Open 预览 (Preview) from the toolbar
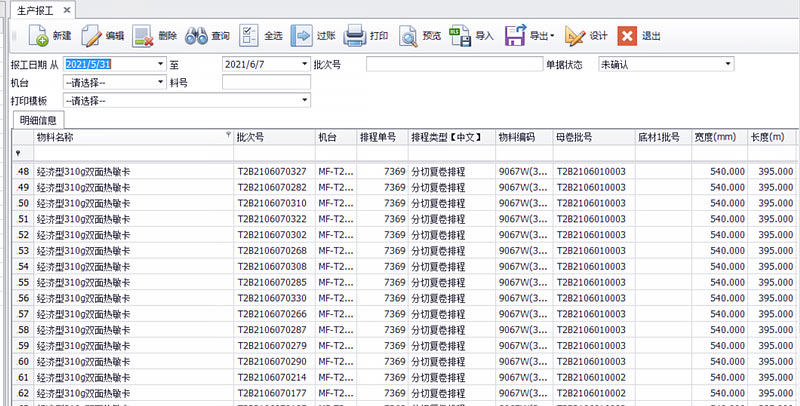This screenshot has height=406, width=800. click(408, 36)
